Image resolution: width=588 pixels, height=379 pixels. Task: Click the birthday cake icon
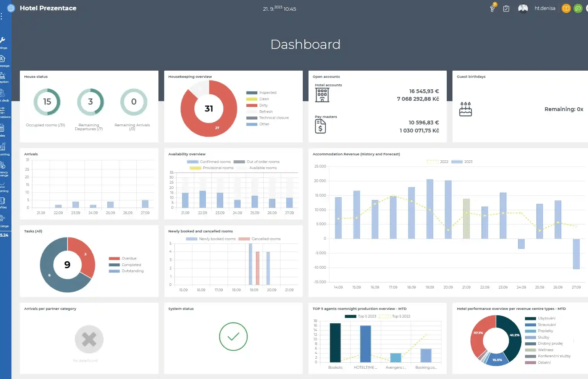click(465, 109)
